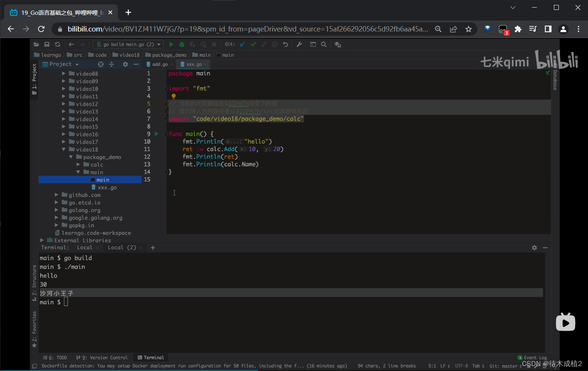Screen dimensions: 588x371
Task: Open a new browser tab
Action: click(128, 13)
